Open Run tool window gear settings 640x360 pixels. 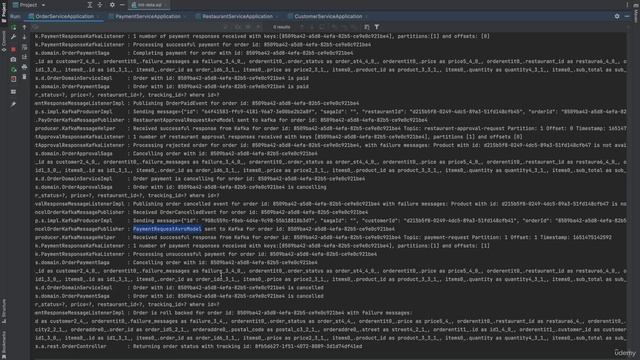617,16
